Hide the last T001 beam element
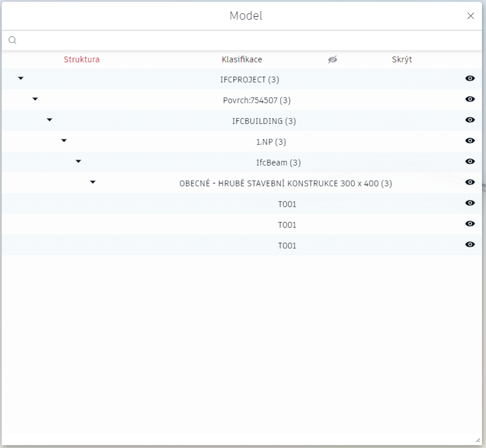The image size is (486, 448). point(470,245)
